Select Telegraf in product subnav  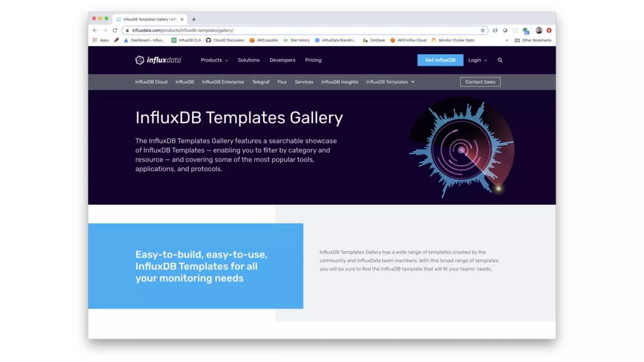[260, 82]
